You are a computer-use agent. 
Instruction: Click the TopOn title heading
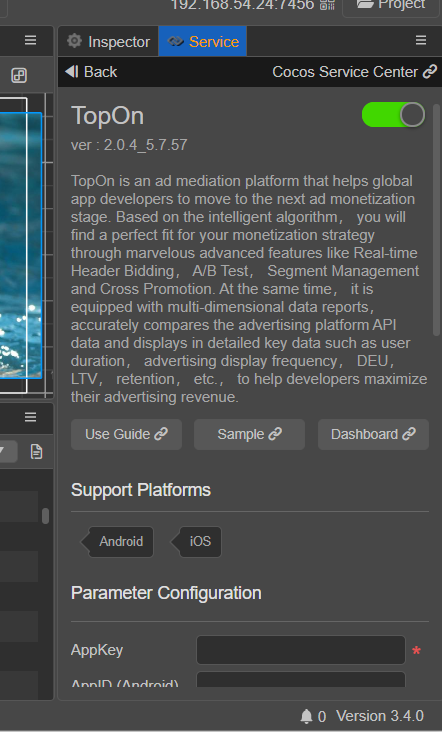[x=107, y=115]
